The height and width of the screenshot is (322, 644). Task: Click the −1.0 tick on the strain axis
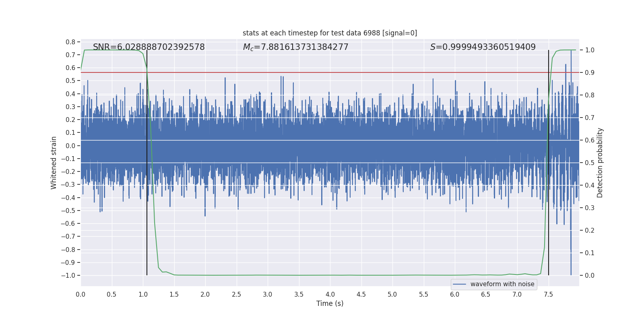(68, 275)
